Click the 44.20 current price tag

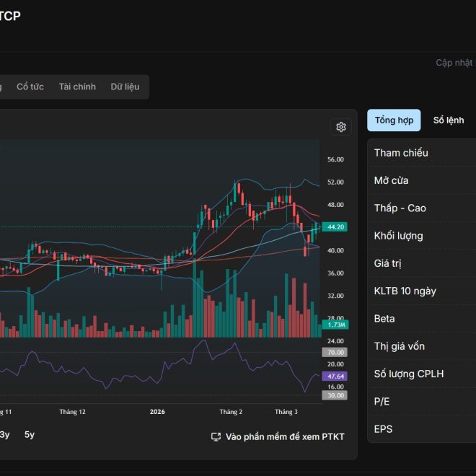click(x=336, y=226)
